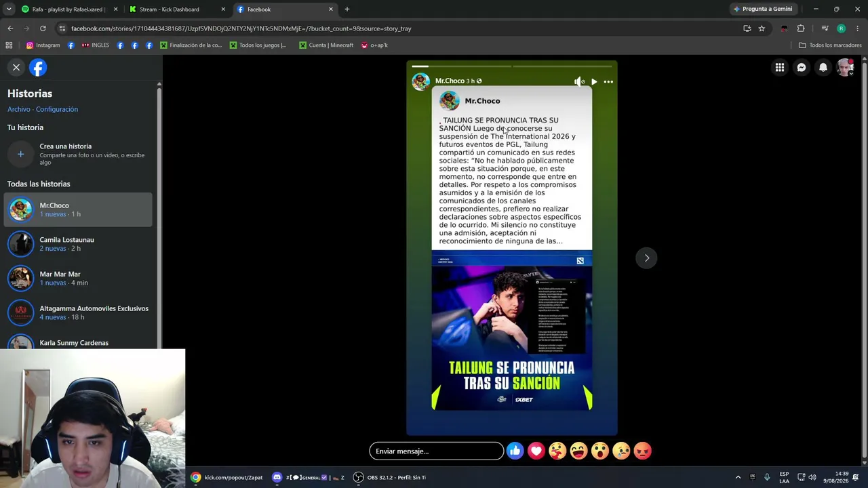
Task: Close the Facebook tab
Action: (331, 9)
